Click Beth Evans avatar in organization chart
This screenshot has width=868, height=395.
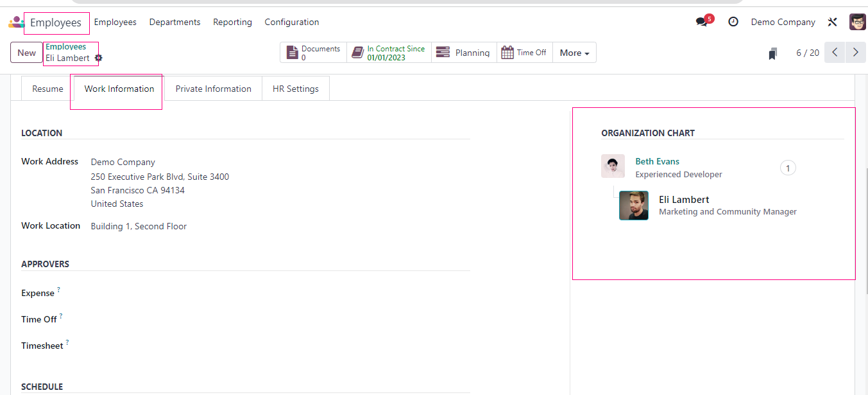point(613,166)
